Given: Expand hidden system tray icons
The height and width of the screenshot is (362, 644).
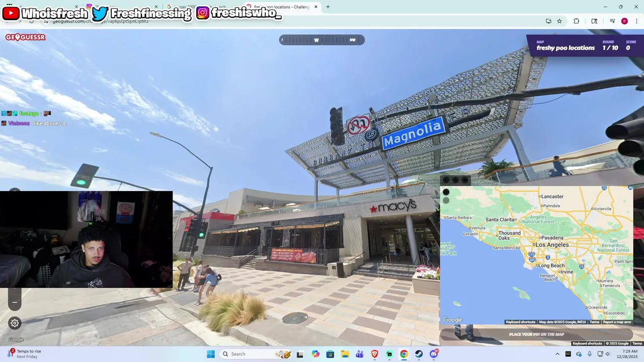Looking at the screenshot, I should tap(557, 354).
